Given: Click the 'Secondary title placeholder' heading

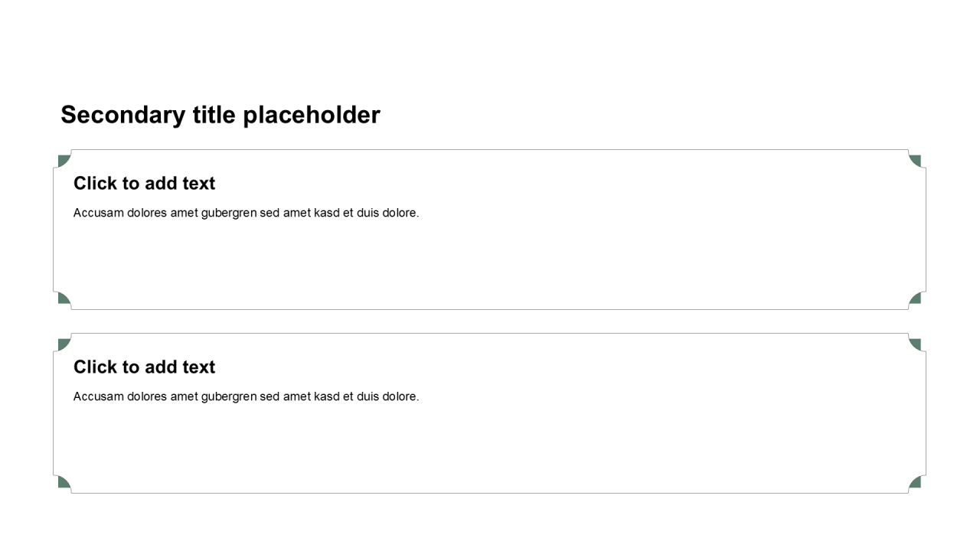Looking at the screenshot, I should click(x=220, y=115).
